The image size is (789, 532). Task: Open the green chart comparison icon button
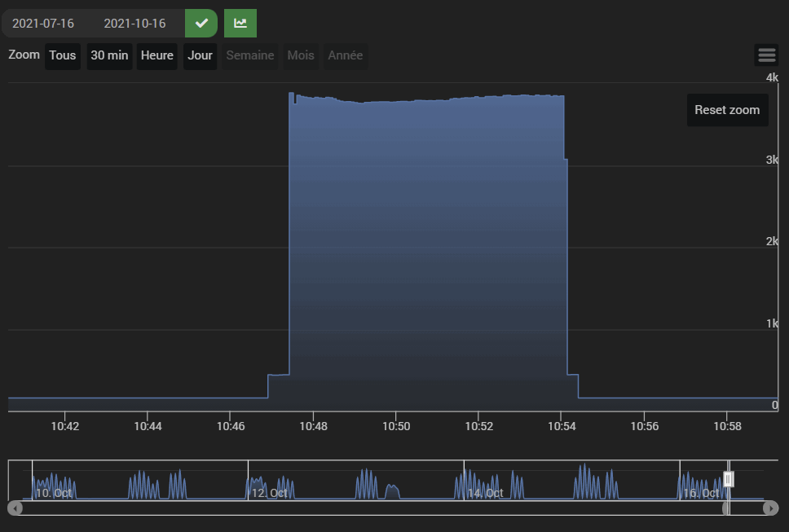coord(240,23)
